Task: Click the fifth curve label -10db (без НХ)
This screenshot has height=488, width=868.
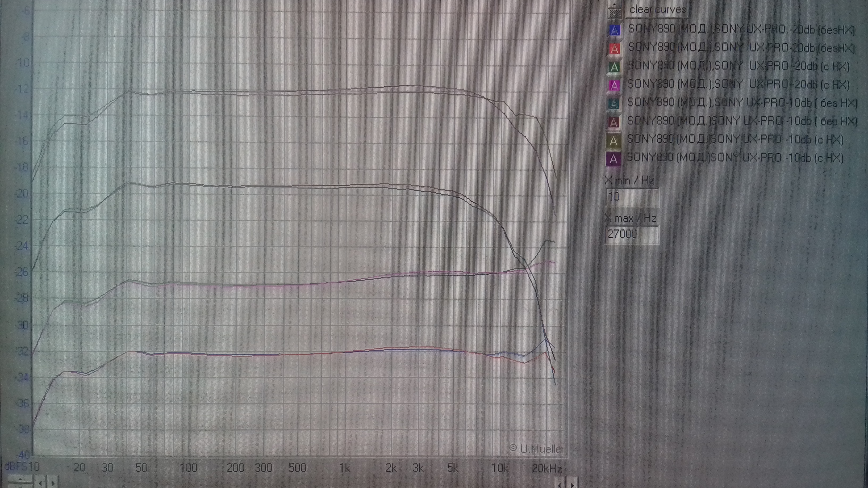Action: coord(741,103)
